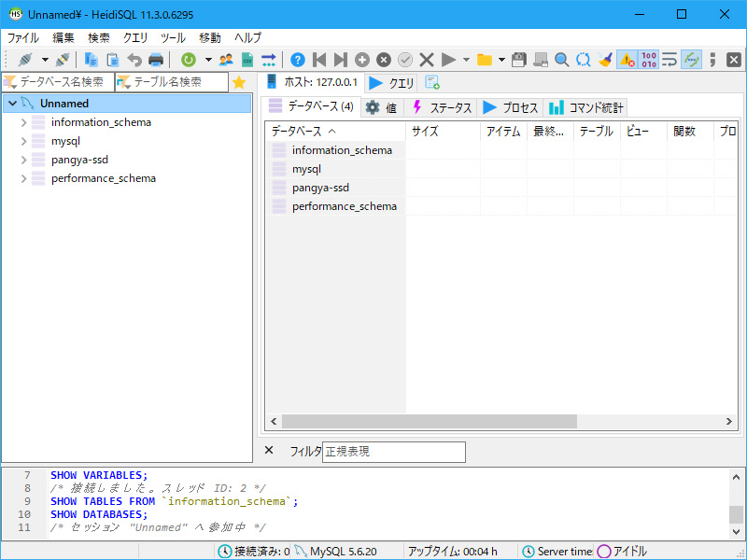Expand the mysql database tree node

click(x=24, y=141)
